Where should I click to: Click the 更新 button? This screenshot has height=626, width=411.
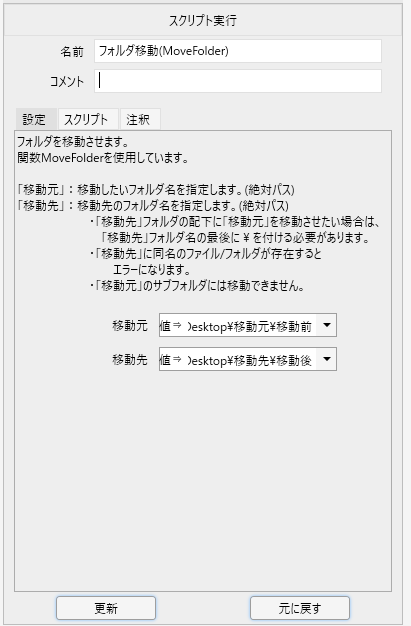(106, 608)
